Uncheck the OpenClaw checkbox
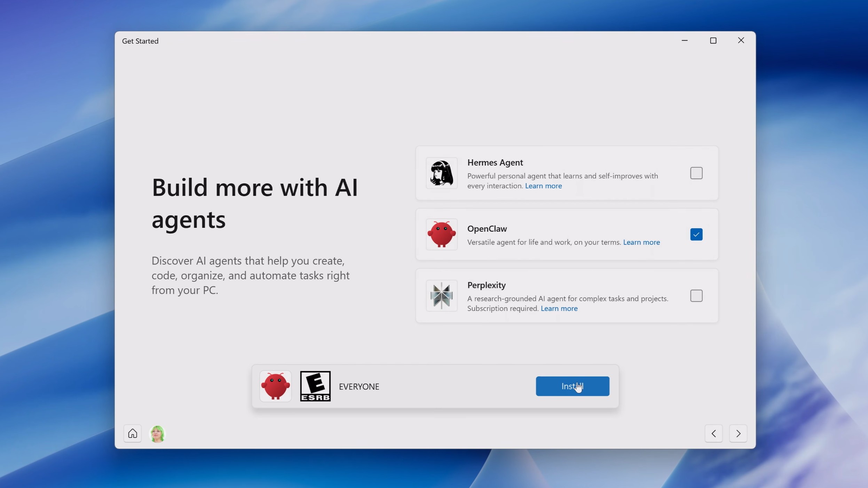 click(x=696, y=234)
